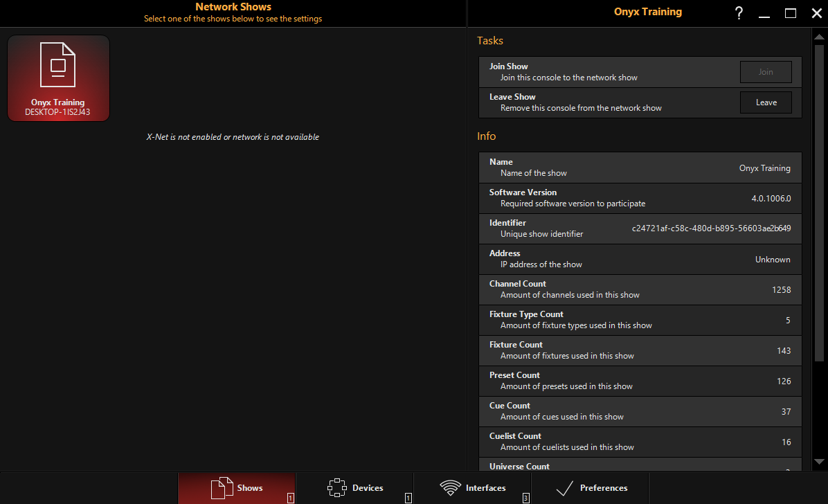
Task: Click the Channel Count value 1258
Action: click(781, 290)
